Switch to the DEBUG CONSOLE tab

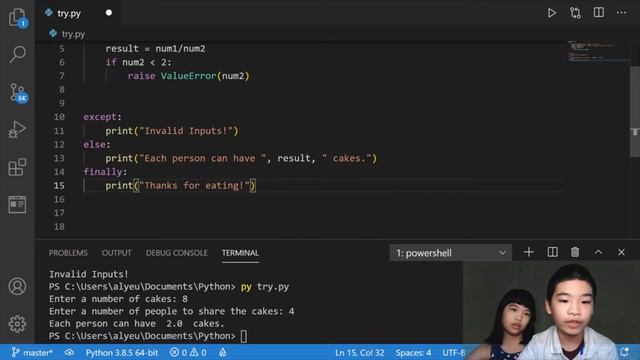click(x=177, y=253)
